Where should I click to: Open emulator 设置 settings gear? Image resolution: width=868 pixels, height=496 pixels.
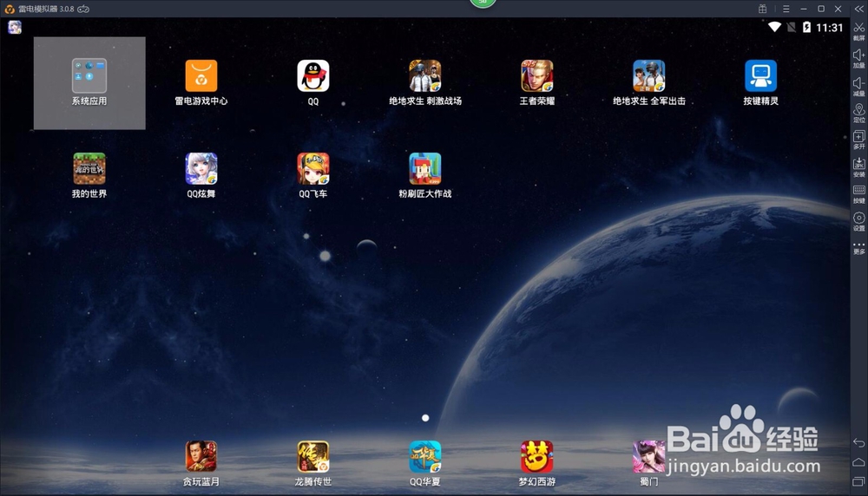(x=858, y=221)
